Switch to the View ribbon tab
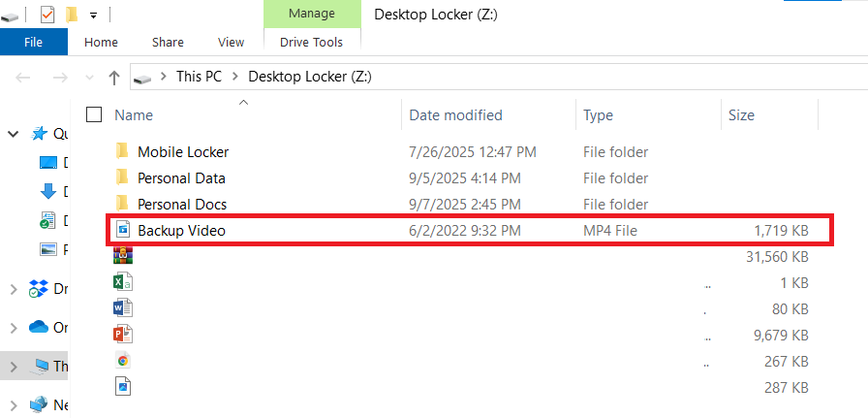Image resolution: width=868 pixels, height=418 pixels. pyautogui.click(x=232, y=42)
